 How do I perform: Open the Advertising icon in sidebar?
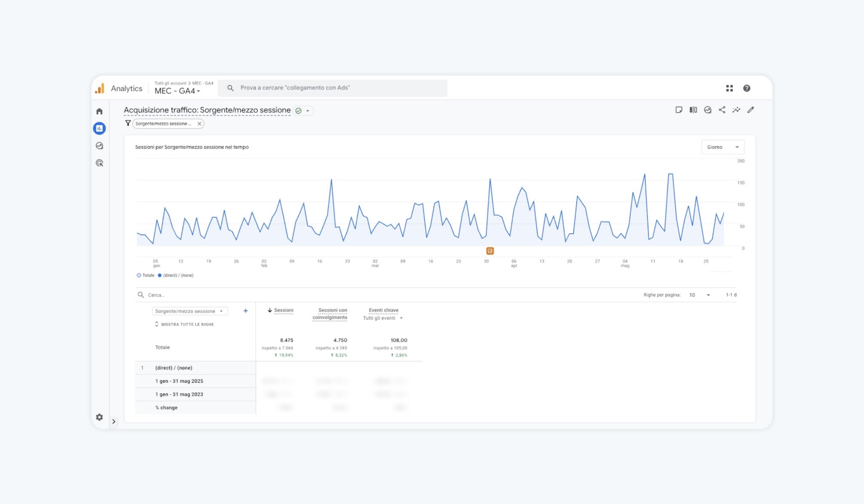click(100, 163)
